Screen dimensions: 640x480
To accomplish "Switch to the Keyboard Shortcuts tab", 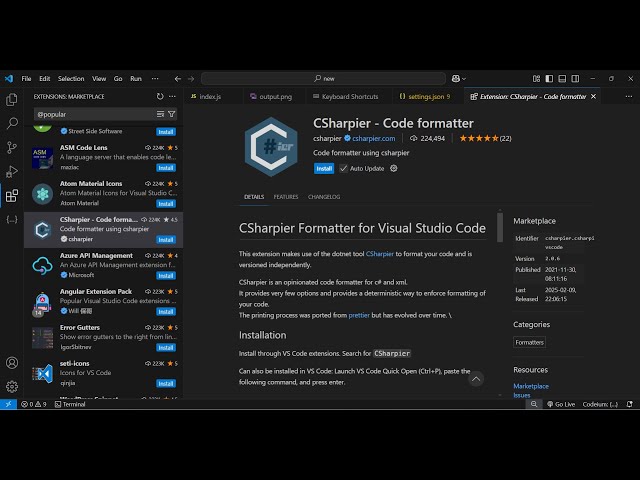I will 349,96.
